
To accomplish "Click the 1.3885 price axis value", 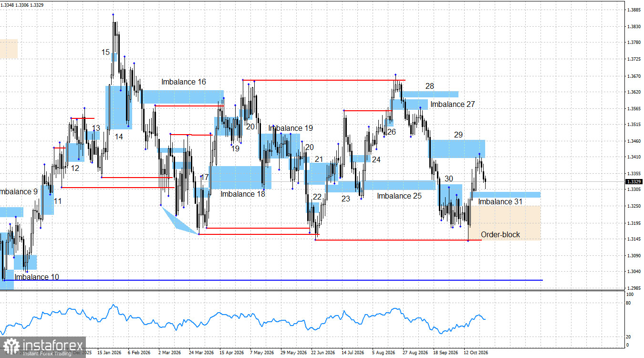I will click(x=634, y=10).
